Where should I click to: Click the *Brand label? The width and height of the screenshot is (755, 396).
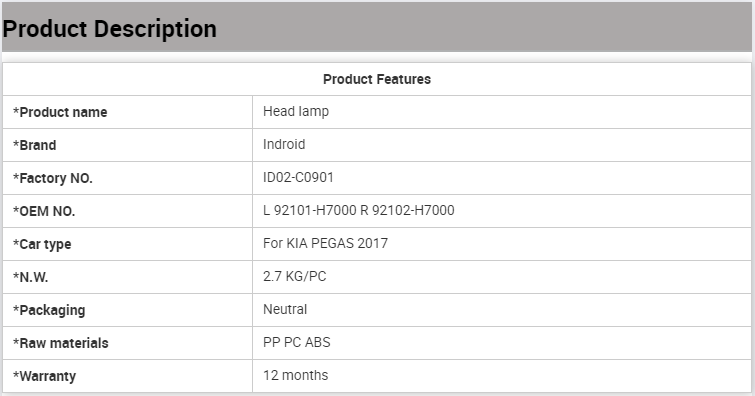(x=35, y=145)
